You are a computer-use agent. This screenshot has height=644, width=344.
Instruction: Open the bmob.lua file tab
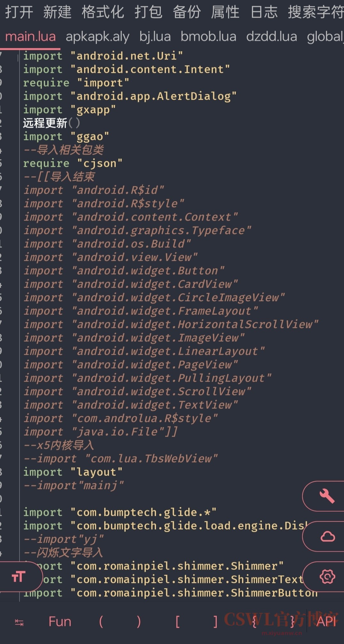(x=208, y=37)
